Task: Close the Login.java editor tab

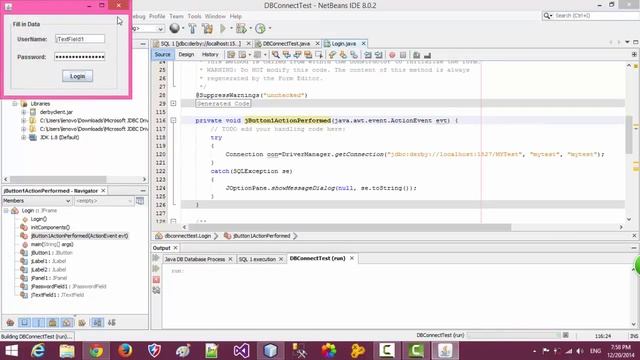Action: point(363,43)
